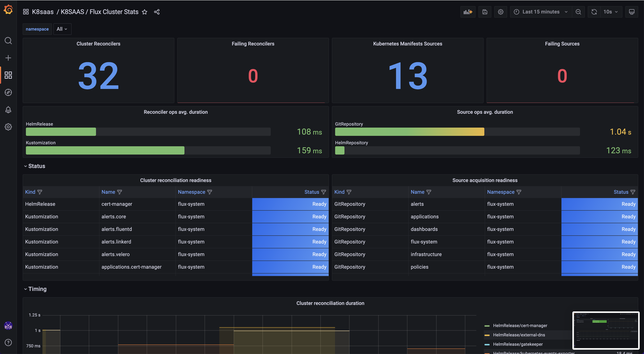Refresh the dashboard now
This screenshot has height=354, width=644.
[x=594, y=12]
